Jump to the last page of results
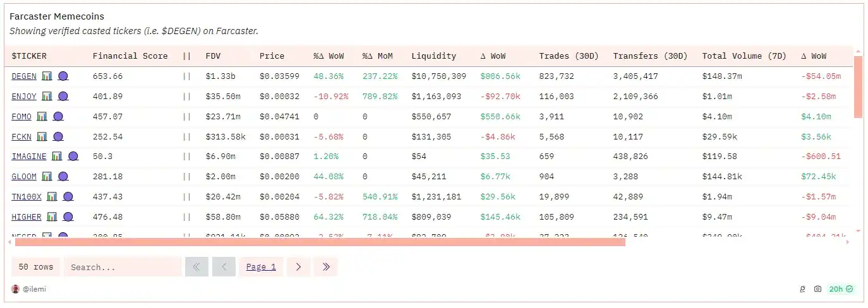 tap(326, 267)
